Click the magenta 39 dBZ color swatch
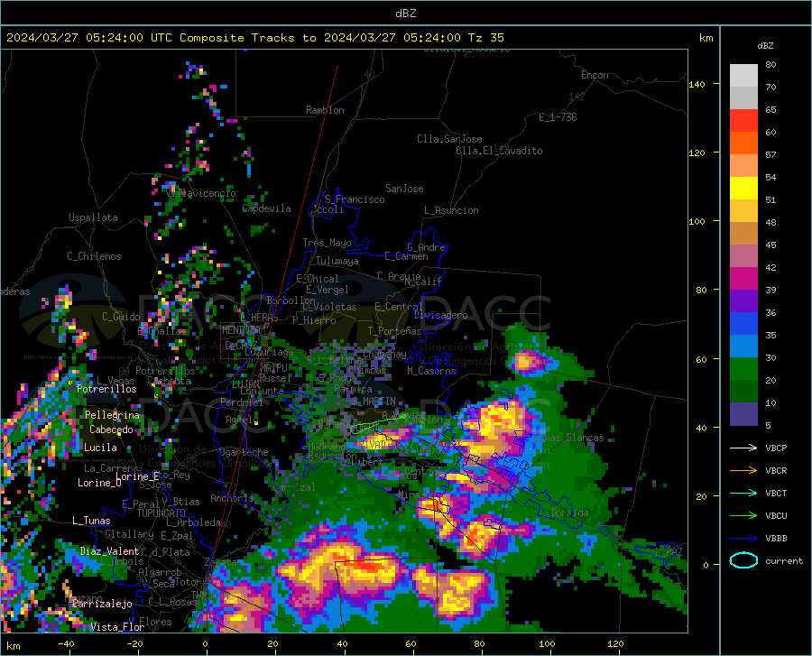Image resolution: width=812 pixels, height=656 pixels. pyautogui.click(x=743, y=279)
